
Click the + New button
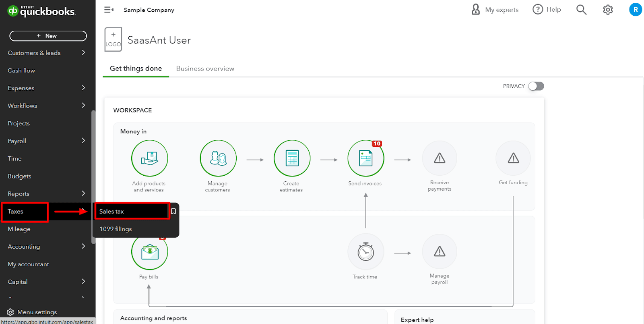48,36
